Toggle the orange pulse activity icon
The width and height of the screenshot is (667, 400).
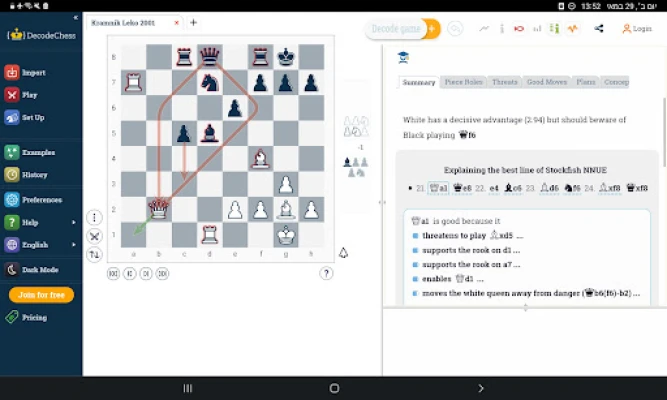click(572, 28)
